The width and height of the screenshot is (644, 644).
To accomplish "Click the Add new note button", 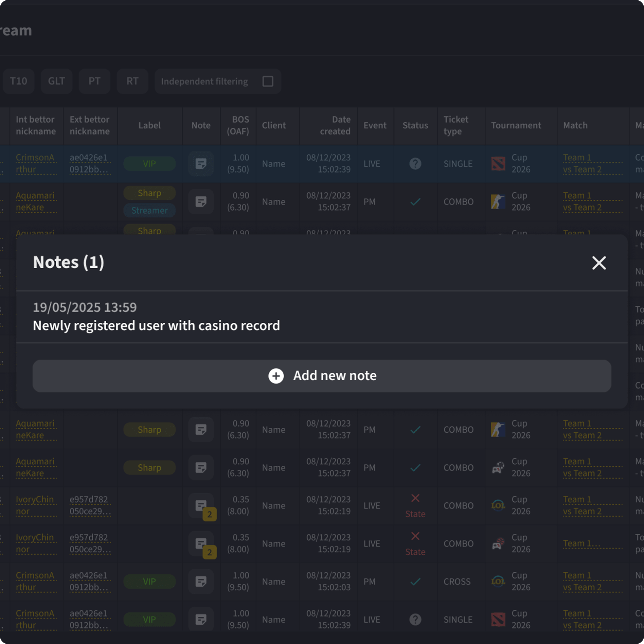I will [x=322, y=376].
